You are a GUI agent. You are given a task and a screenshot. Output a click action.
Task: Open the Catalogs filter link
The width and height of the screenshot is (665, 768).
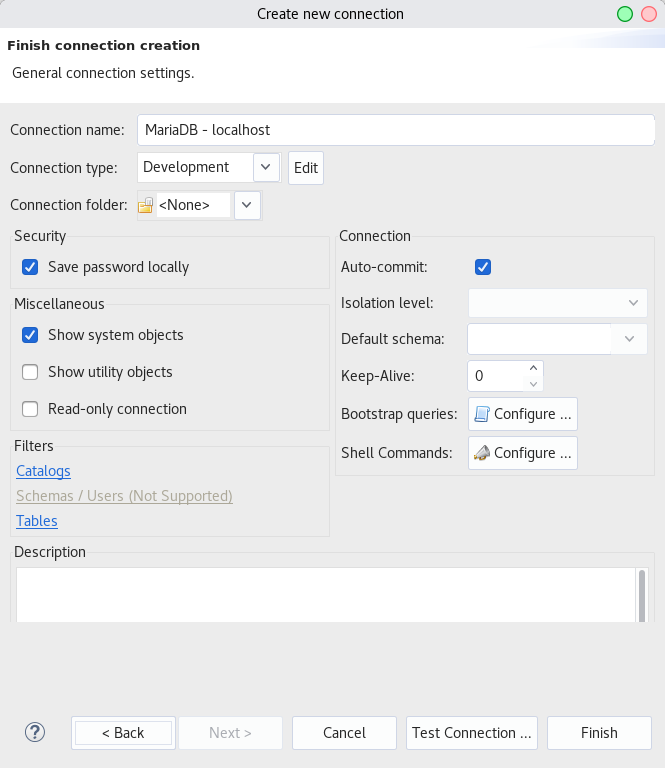(x=43, y=471)
